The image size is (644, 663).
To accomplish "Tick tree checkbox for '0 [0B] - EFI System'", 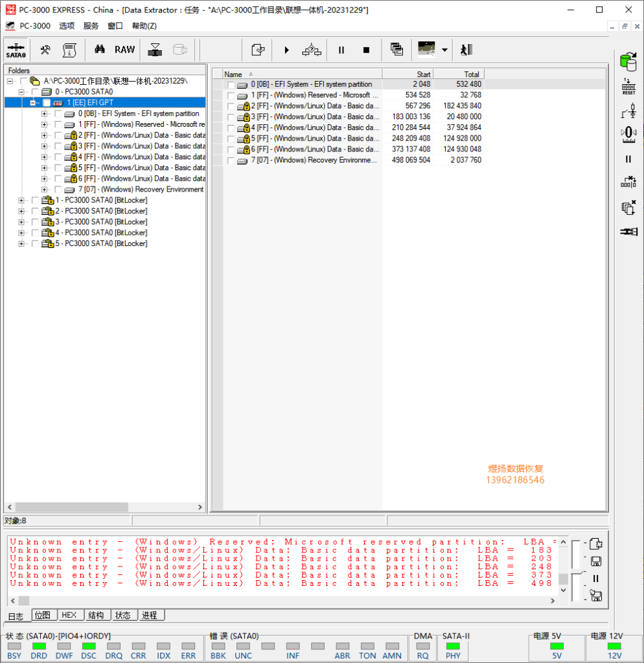I will point(58,114).
